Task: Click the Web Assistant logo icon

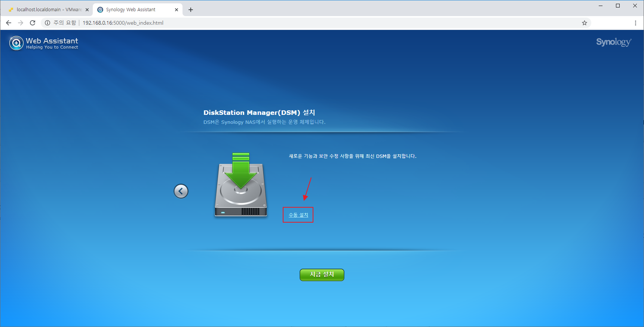Action: pyautogui.click(x=16, y=43)
